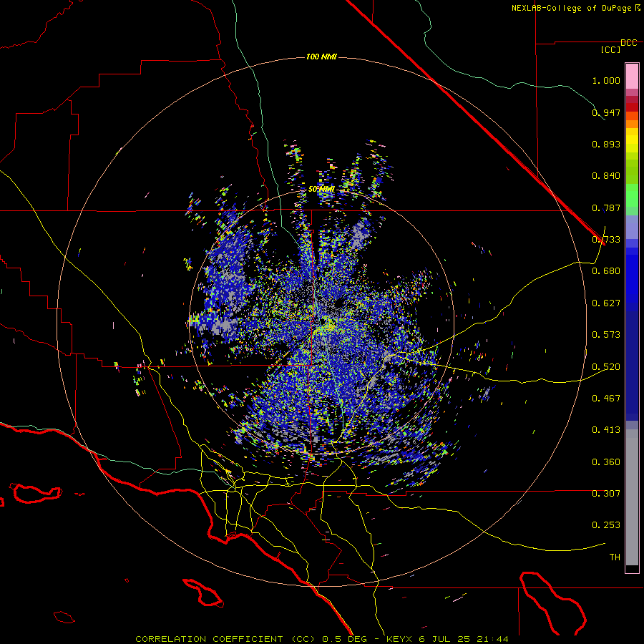Click the 0.947 legend value
Image resolution: width=644 pixels, height=644 pixels.
pos(606,112)
